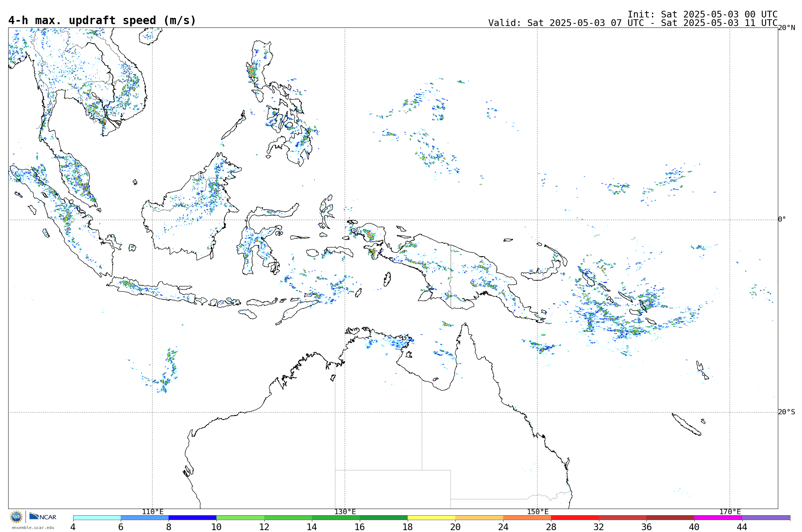Click the 'Init: Sat 2025-05-03 00 UTC' text
Image resolution: width=802 pixels, height=532 pixels.
(x=702, y=14)
